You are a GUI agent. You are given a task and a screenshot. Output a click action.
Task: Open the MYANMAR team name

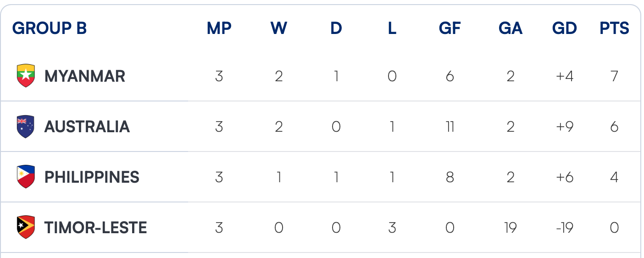click(x=85, y=76)
